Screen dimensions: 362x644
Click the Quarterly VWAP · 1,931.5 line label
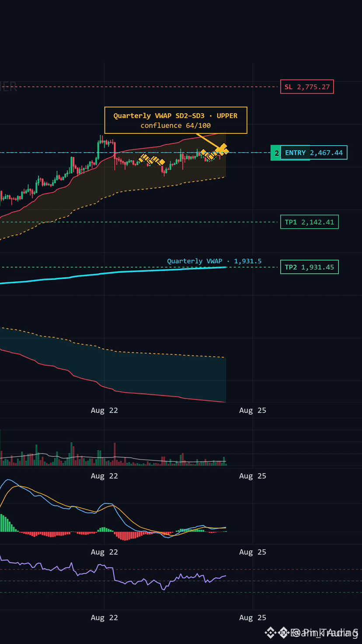click(214, 261)
